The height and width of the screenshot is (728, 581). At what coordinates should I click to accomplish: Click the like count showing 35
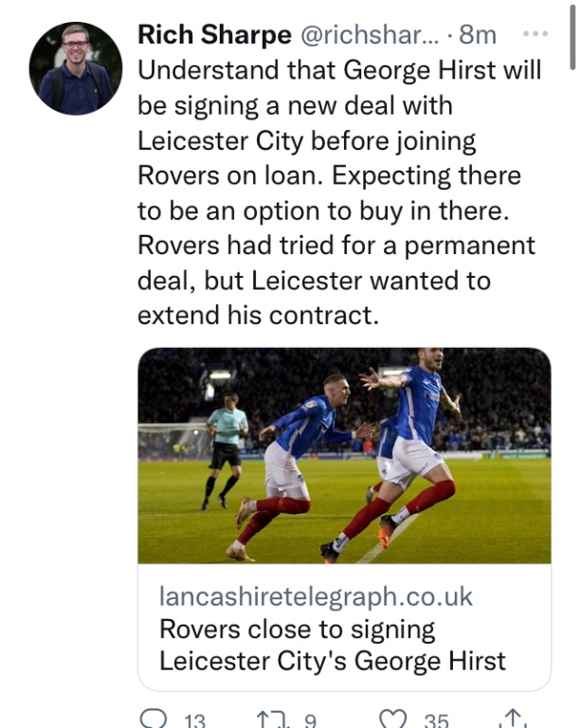[436, 721]
